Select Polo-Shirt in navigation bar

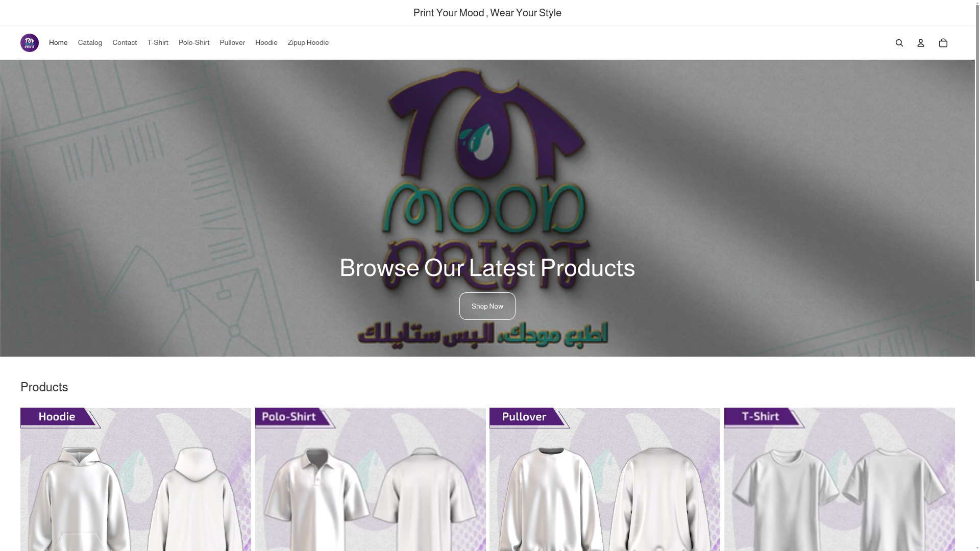pos(194,43)
